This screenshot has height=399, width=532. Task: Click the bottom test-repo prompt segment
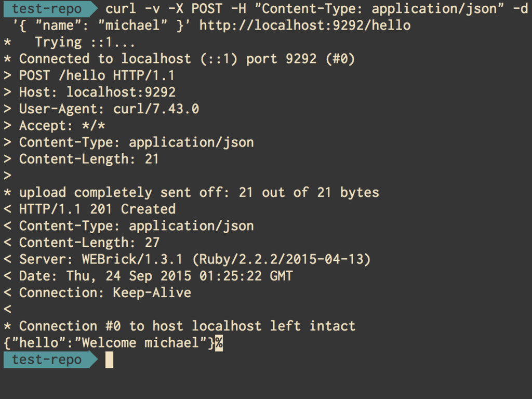(x=50, y=360)
